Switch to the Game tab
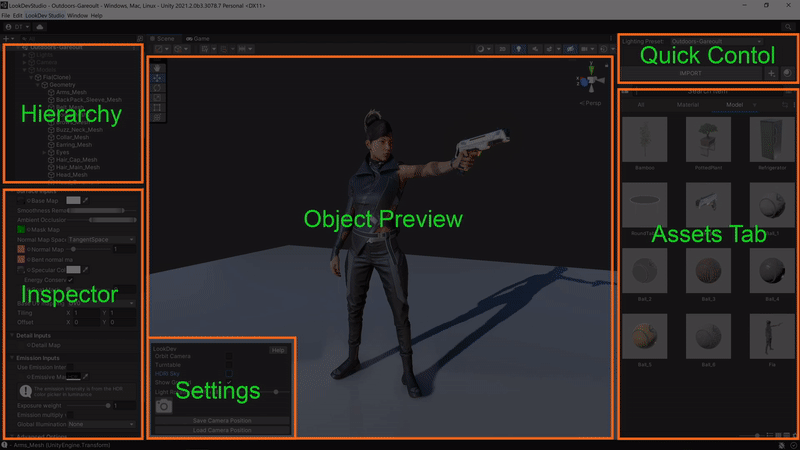The width and height of the screenshot is (800, 450). [198, 39]
